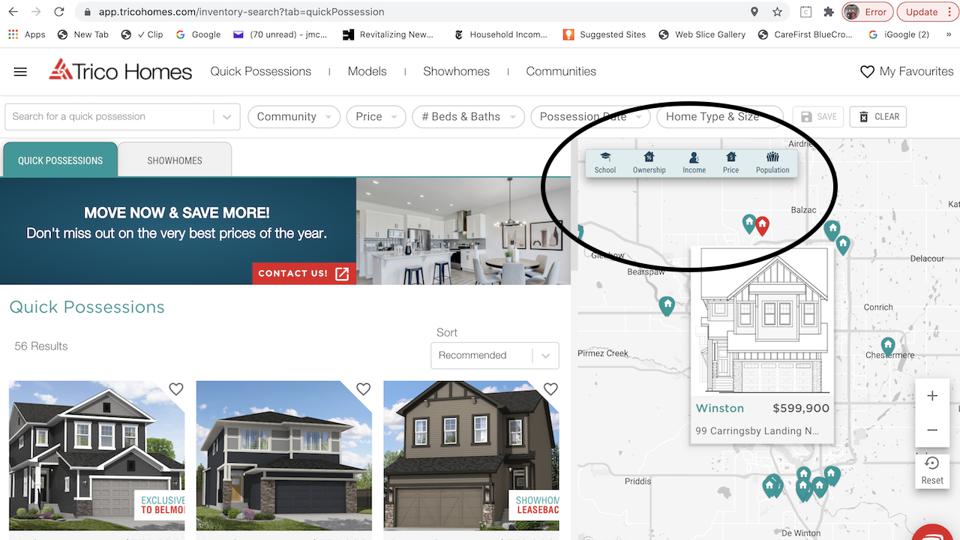
Task: Open the hamburger menu beside Trico Homes logo
Action: tap(21, 72)
